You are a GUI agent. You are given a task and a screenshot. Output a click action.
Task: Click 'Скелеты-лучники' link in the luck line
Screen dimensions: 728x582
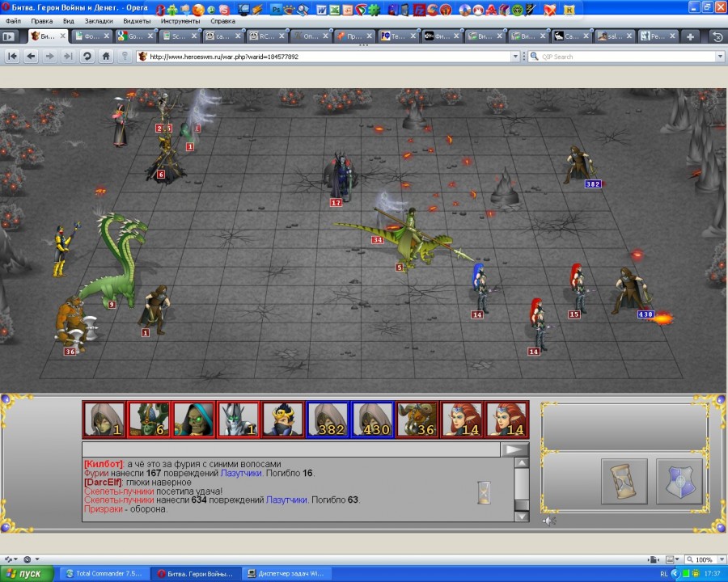point(119,491)
